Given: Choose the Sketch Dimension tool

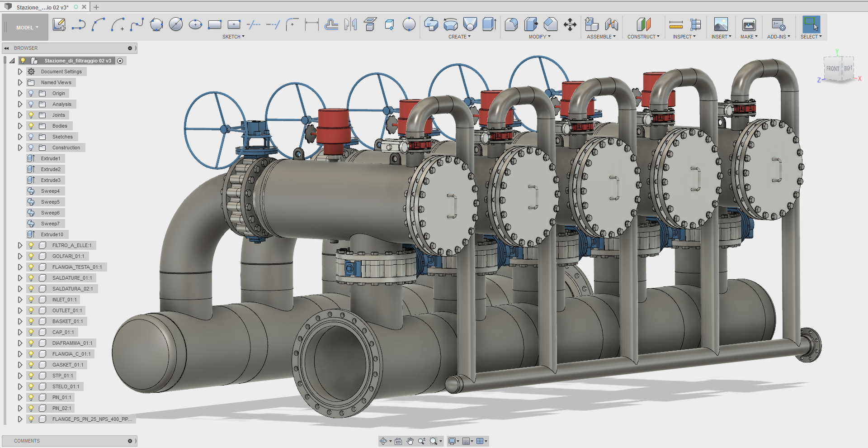Looking at the screenshot, I should (311, 24).
